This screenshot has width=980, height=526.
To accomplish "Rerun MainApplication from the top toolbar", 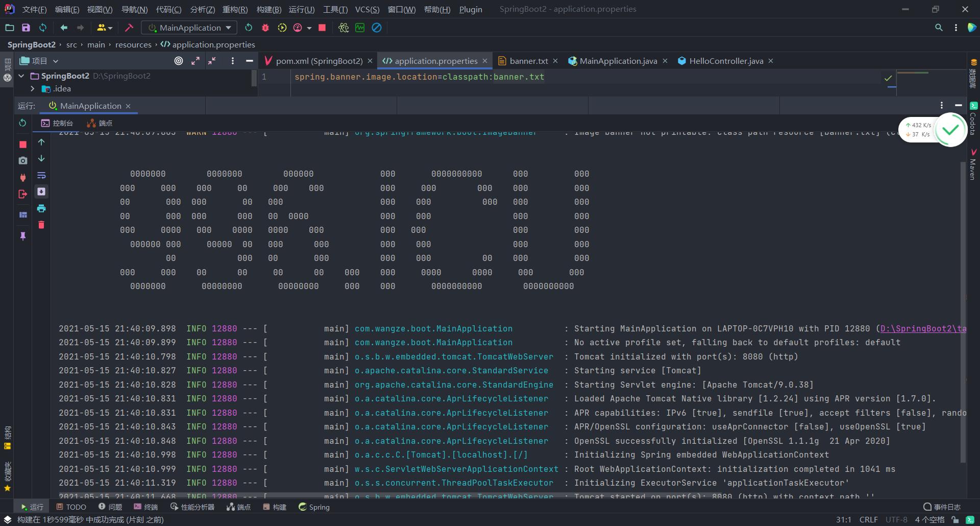I will (x=249, y=28).
